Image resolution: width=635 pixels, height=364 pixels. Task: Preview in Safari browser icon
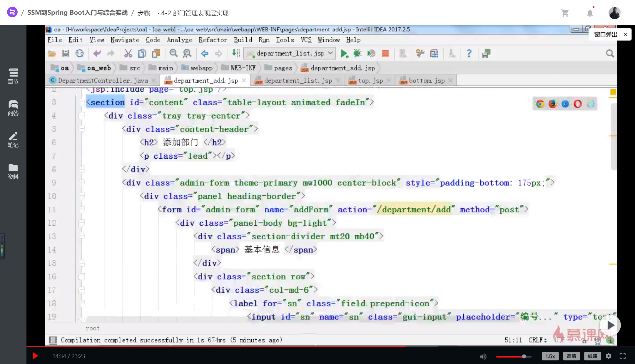click(x=565, y=104)
